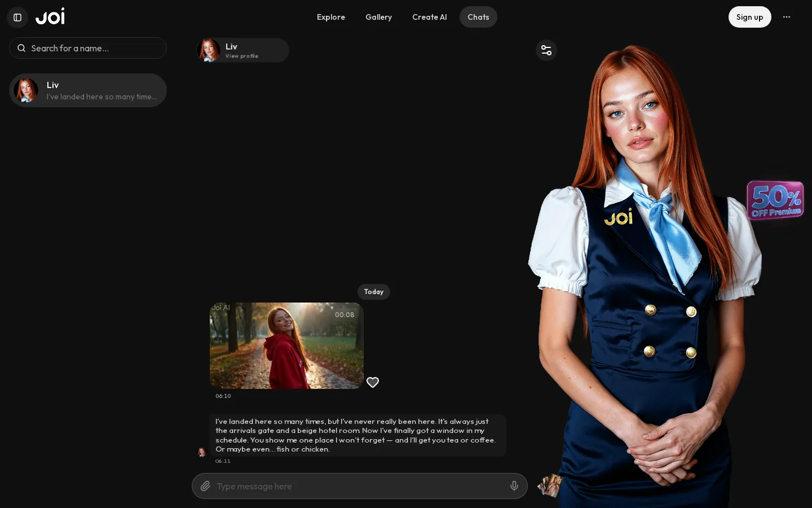This screenshot has height=508, width=812.
Task: Open chat settings sliders icon
Action: coord(546,50)
